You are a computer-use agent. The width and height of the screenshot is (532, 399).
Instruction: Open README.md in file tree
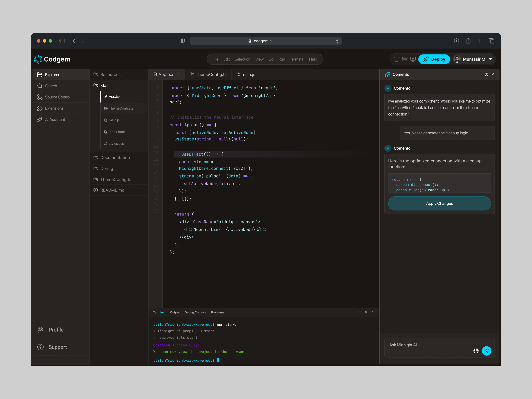tap(119, 190)
